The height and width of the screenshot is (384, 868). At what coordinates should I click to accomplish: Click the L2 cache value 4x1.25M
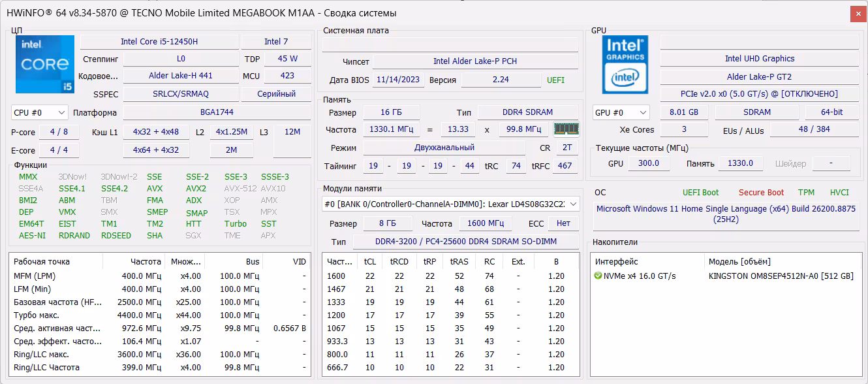click(232, 132)
